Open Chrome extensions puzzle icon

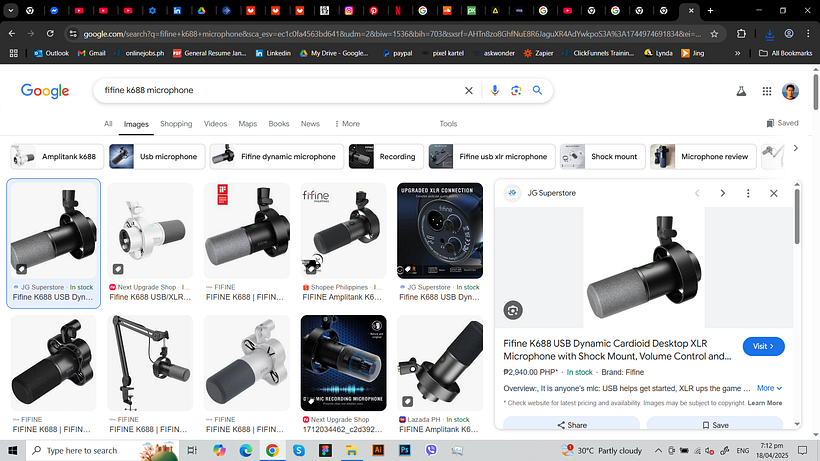[741, 34]
